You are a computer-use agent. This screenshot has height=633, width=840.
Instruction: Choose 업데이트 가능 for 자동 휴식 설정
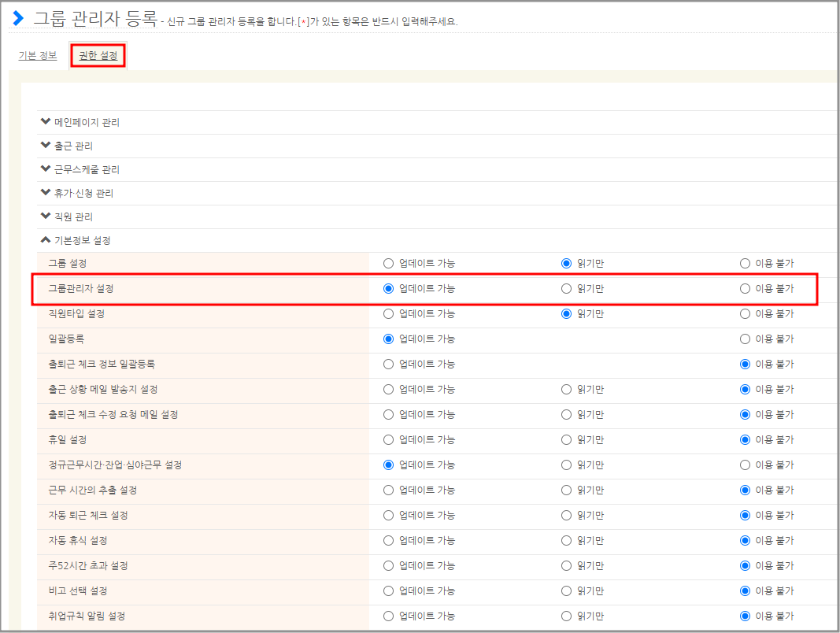coord(388,540)
